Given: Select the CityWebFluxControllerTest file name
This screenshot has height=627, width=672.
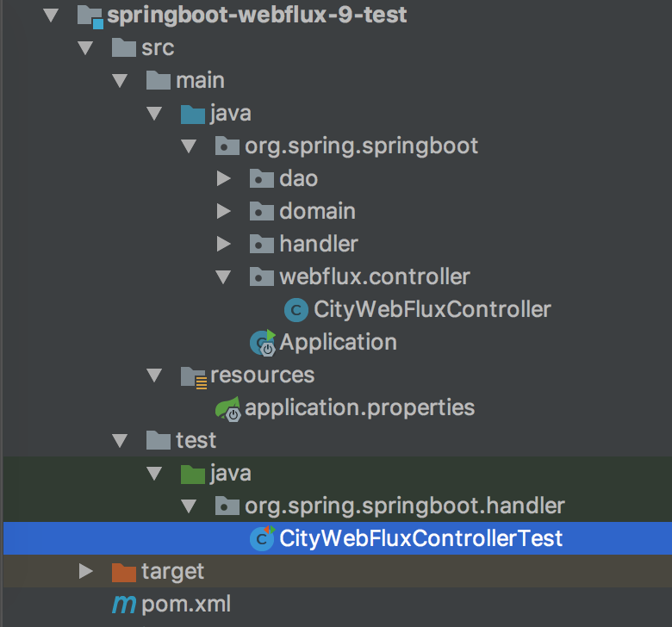Looking at the screenshot, I should click(x=420, y=539).
